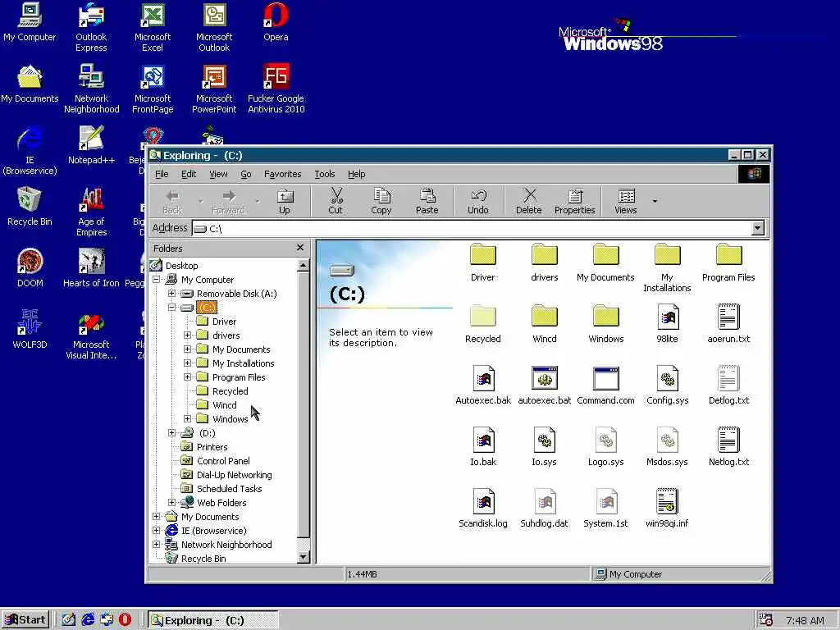Screen dimensions: 840x630
Task: Open the Go menu
Action: [x=246, y=174]
